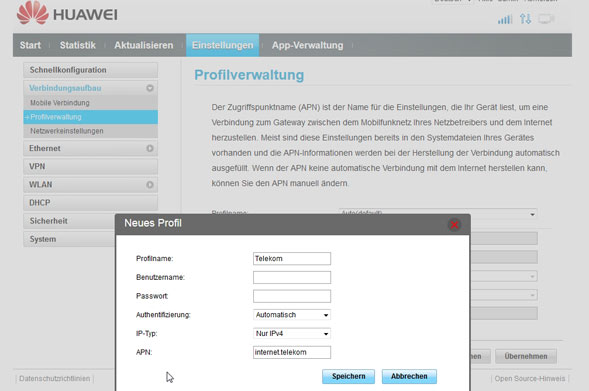Open Netzwerkeinstellungen submenu item
Screen dimensions: 589x391
pos(91,131)
